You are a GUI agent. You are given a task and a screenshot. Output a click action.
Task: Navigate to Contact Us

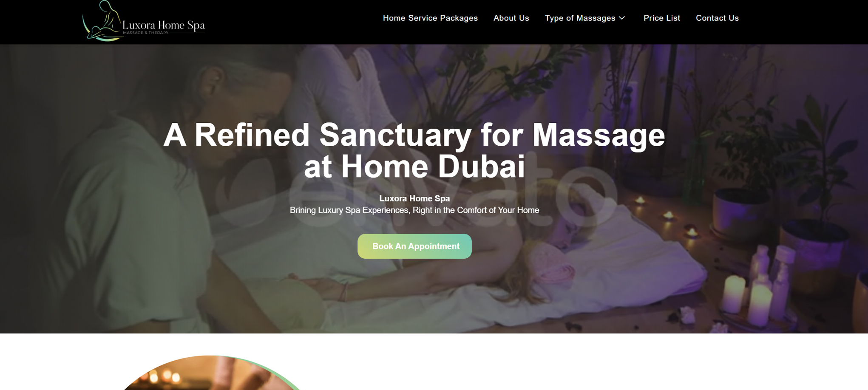[x=717, y=18]
